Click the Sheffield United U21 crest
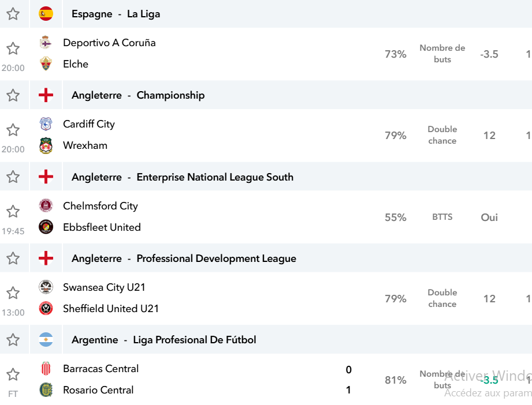The image size is (532, 405). tap(46, 309)
